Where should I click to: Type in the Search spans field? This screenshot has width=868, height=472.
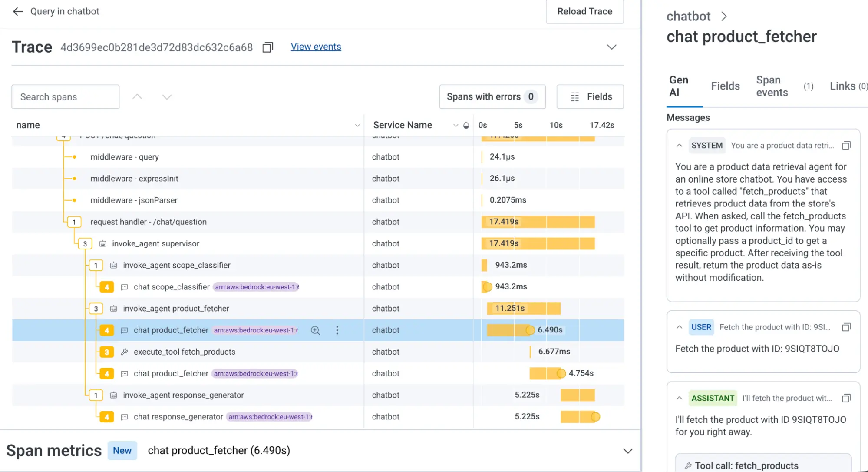(x=65, y=96)
